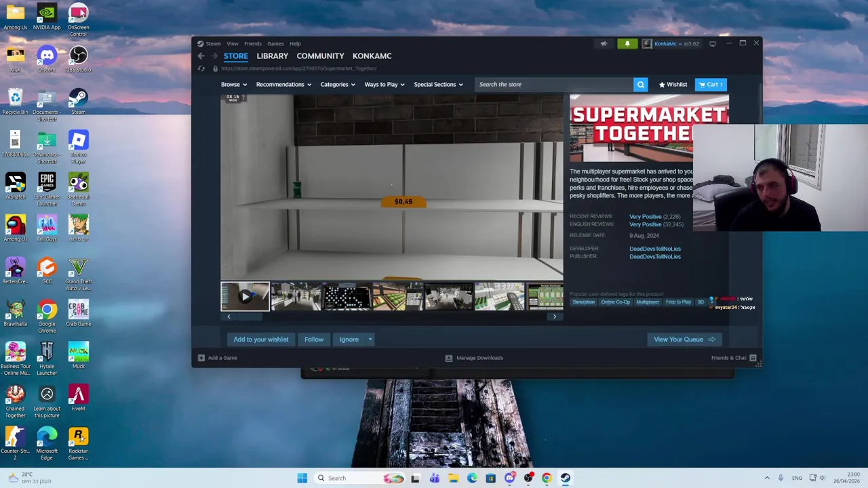Launch Crab Game from desktop

(78, 313)
